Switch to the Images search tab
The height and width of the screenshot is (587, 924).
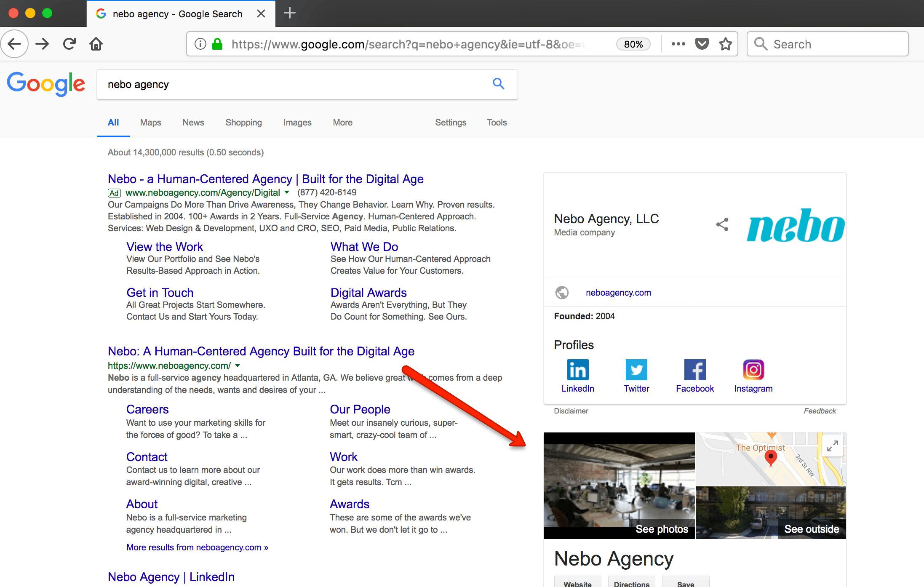click(297, 123)
